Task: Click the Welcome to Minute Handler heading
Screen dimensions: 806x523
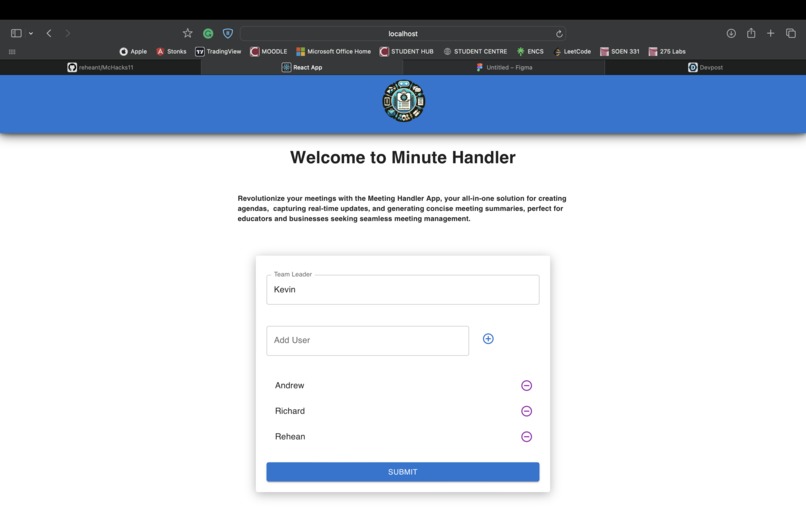Action: coord(402,157)
